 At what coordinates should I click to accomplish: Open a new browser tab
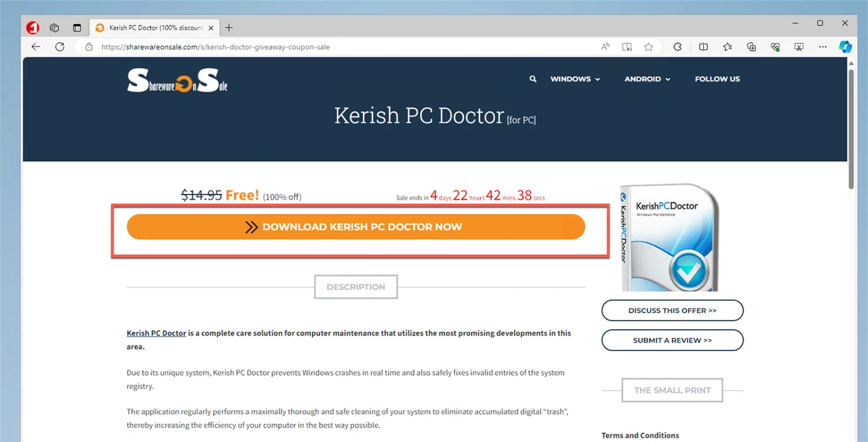(229, 28)
